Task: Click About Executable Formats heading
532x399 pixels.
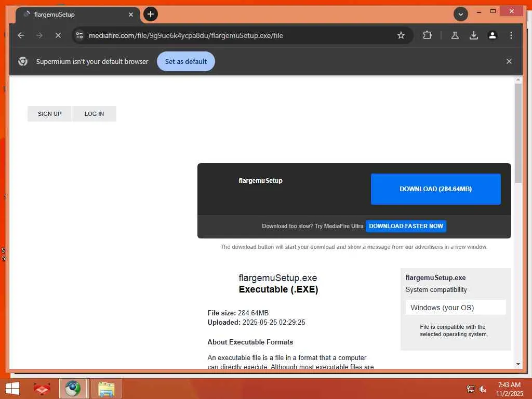Action: coord(250,342)
